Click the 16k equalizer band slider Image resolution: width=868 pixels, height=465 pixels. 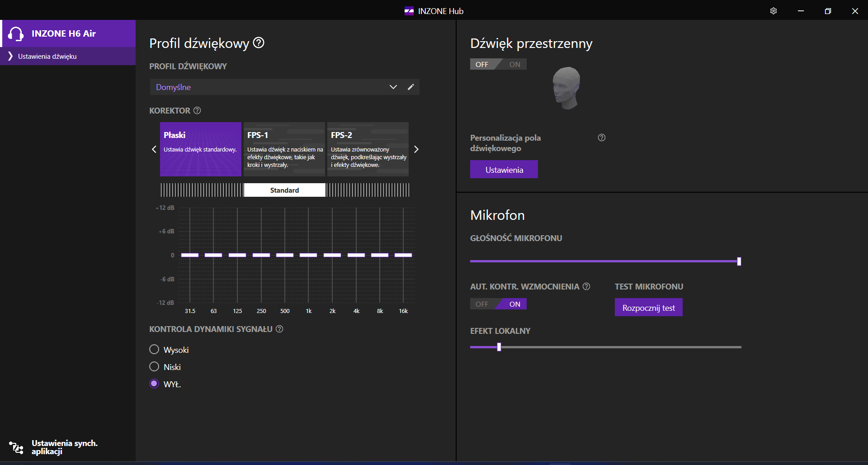pyautogui.click(x=403, y=255)
